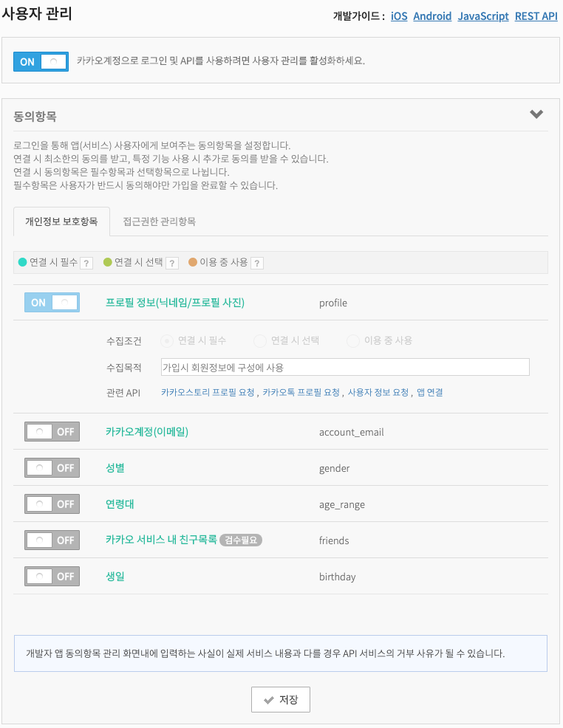The width and height of the screenshot is (563, 728).
Task: Open help icon next to 이용 중 사용
Action: pyautogui.click(x=257, y=264)
